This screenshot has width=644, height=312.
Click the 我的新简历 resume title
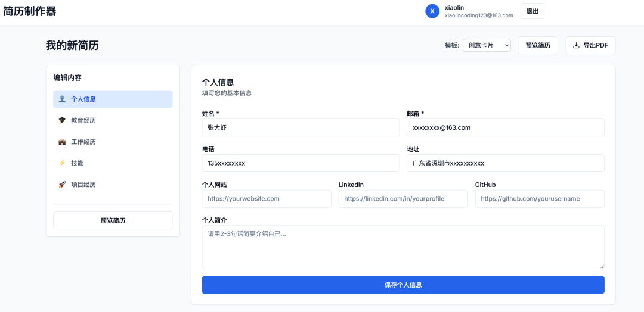point(72,45)
